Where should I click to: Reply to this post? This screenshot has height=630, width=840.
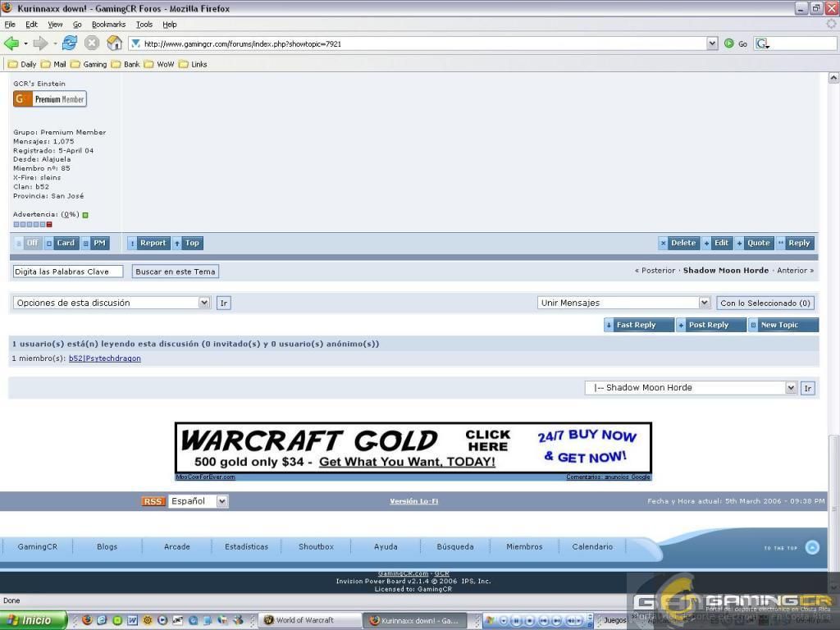pyautogui.click(x=795, y=243)
